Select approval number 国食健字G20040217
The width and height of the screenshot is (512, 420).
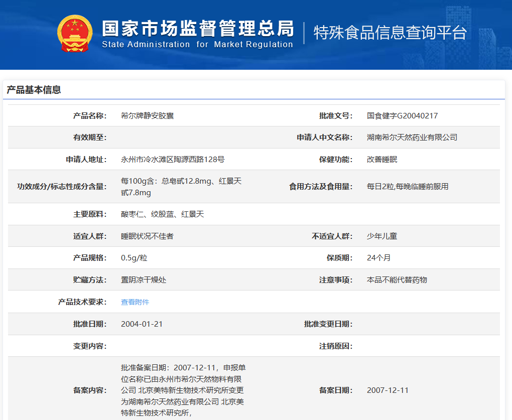[402, 115]
